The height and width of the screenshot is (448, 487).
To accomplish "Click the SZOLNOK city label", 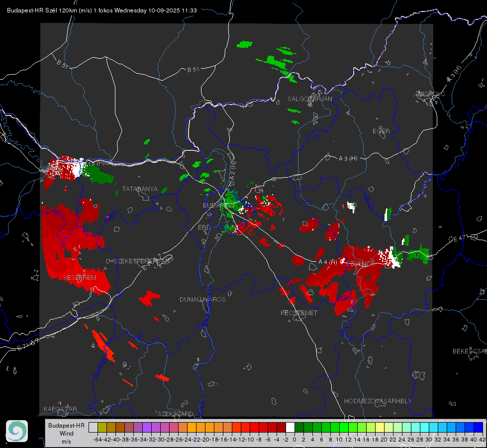I will tap(362, 264).
